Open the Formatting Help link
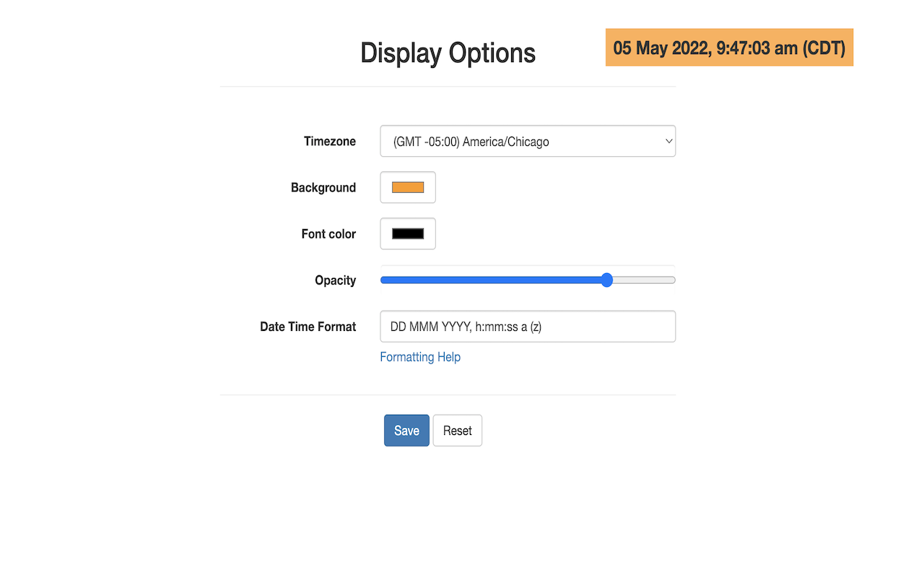Image resolution: width=924 pixels, height=578 pixels. click(420, 357)
